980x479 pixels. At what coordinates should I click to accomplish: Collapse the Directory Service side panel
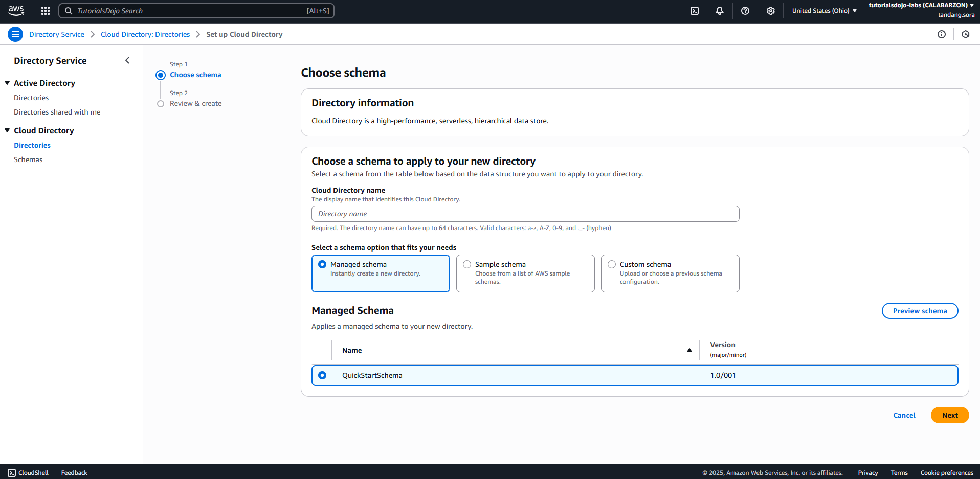(127, 60)
